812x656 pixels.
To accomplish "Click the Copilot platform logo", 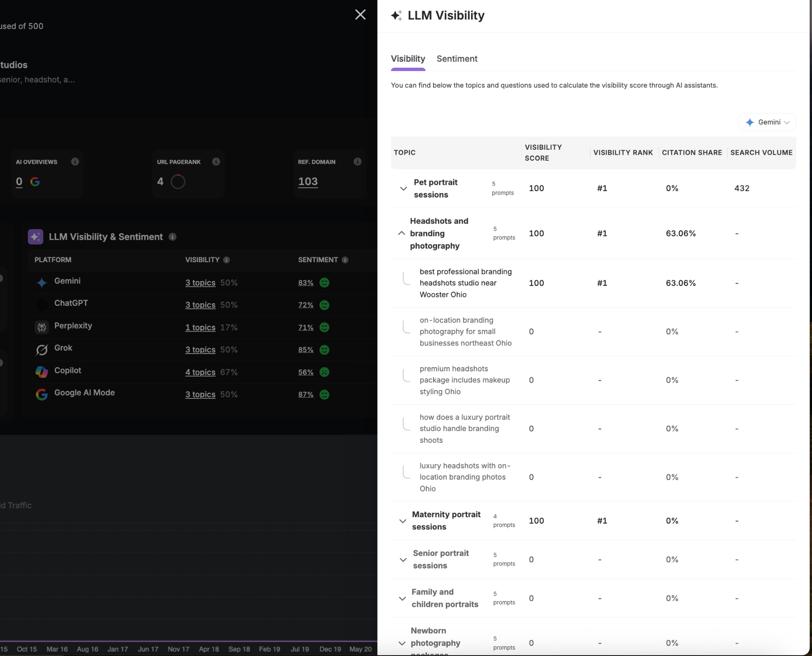I will pos(41,372).
